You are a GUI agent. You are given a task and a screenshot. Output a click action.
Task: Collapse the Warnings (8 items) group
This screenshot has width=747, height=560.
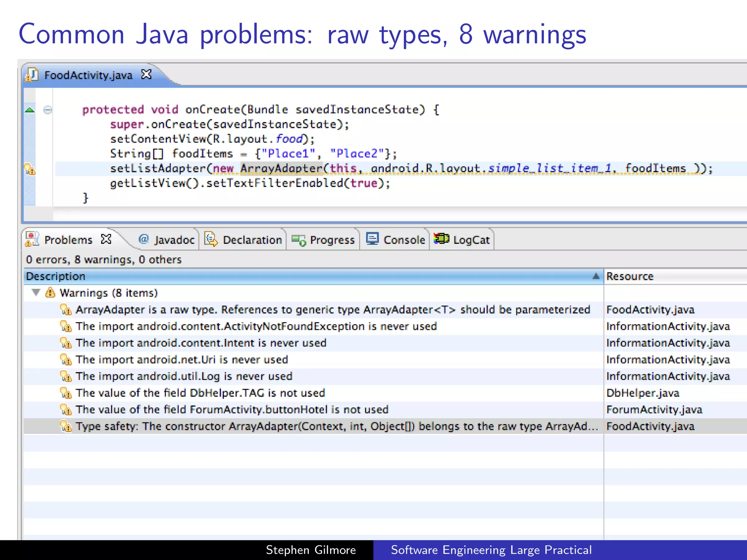pyautogui.click(x=36, y=292)
